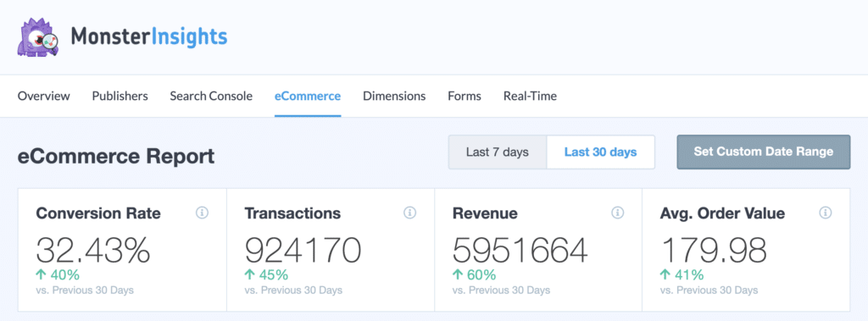Click the 32.43% conversion value
Image resolution: width=868 pixels, height=321 pixels.
[93, 250]
